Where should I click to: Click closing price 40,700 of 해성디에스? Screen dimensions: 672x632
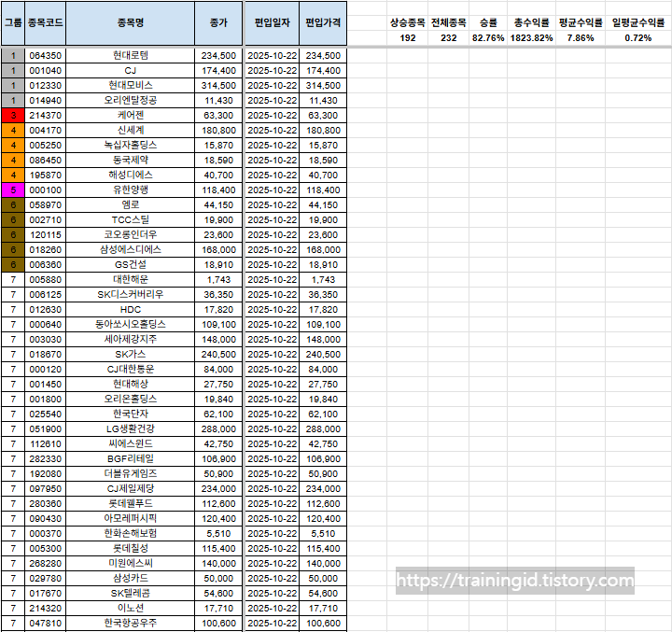pos(218,176)
